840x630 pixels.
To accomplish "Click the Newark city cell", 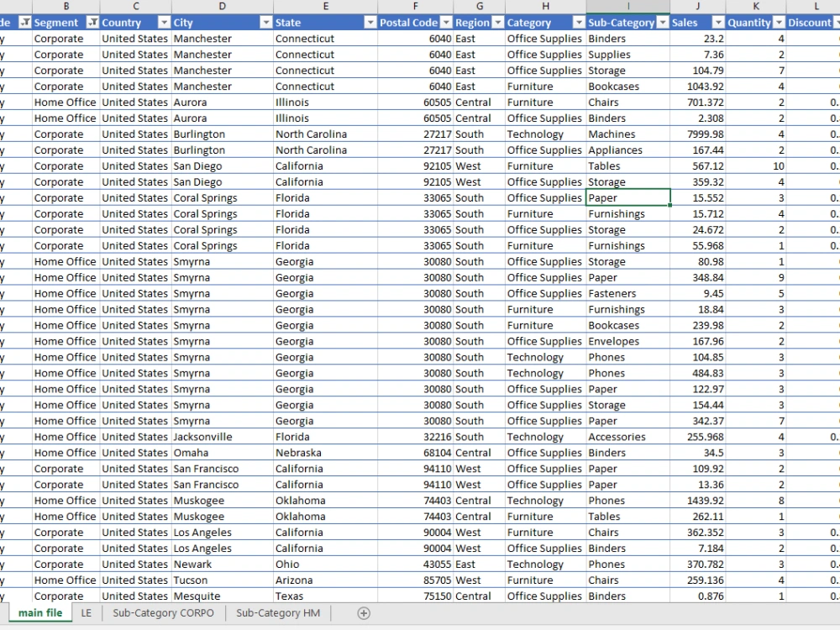I will point(223,564).
